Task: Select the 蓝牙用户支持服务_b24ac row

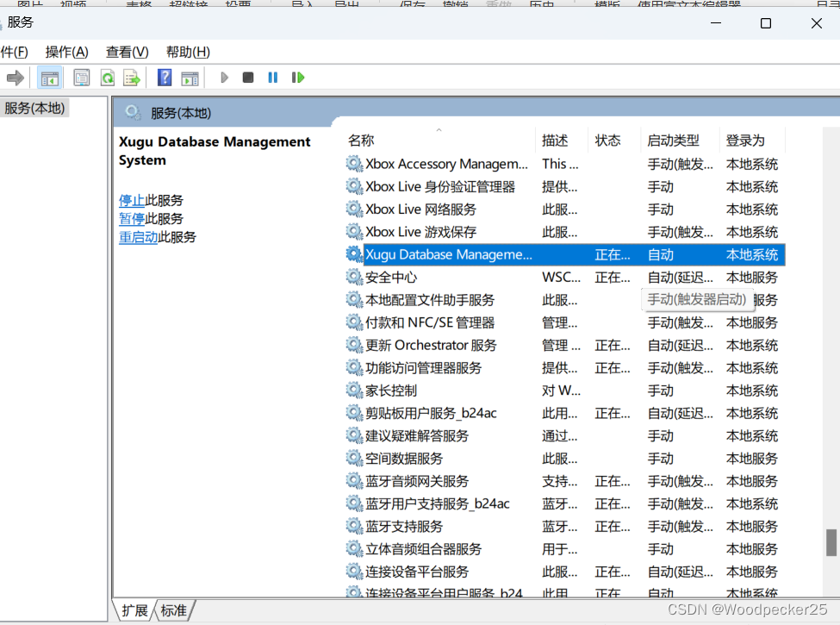Action: pyautogui.click(x=565, y=503)
